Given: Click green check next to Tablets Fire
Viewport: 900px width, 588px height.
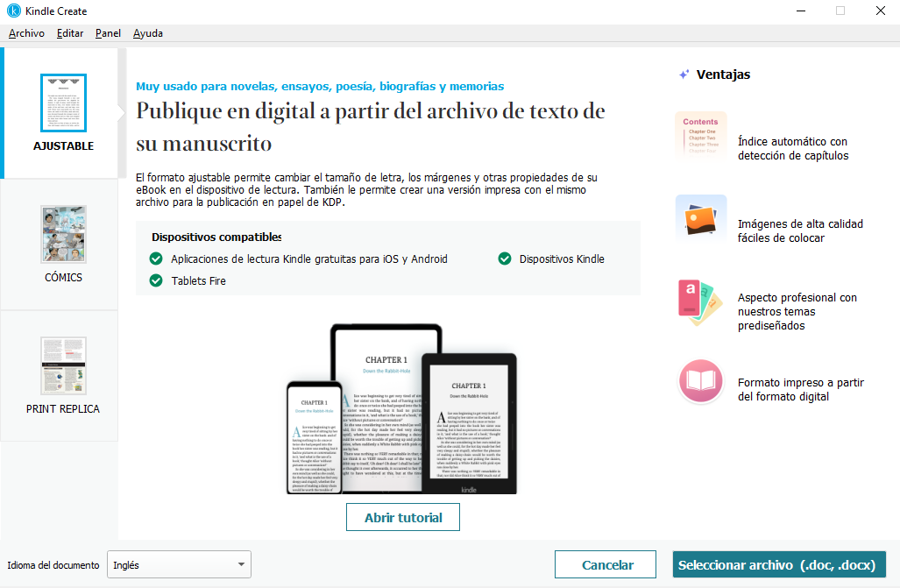Looking at the screenshot, I should click(x=156, y=280).
